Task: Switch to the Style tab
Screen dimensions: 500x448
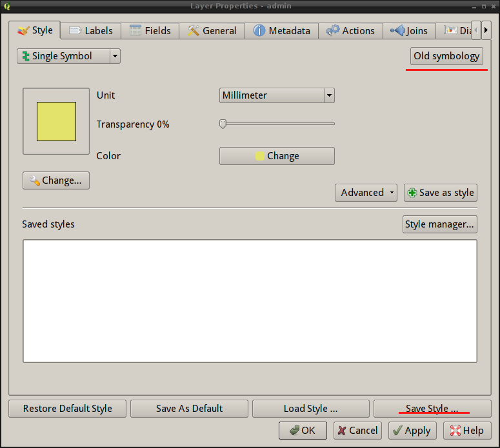Action: coord(35,30)
